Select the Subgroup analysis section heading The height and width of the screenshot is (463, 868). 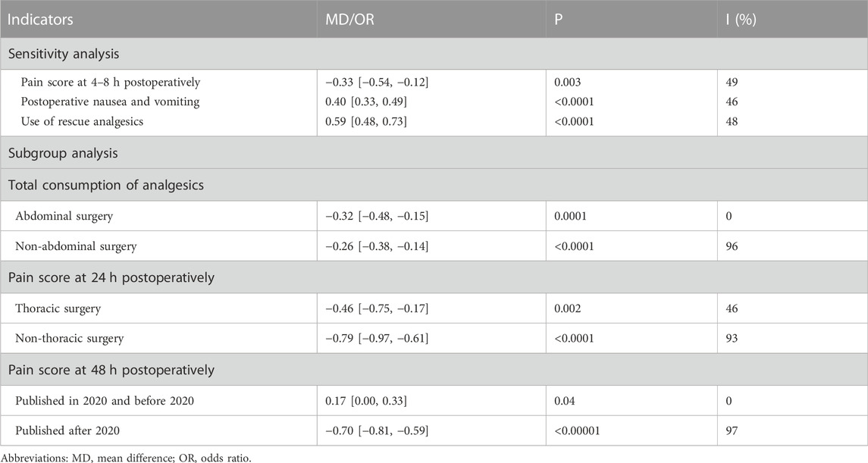tap(63, 153)
